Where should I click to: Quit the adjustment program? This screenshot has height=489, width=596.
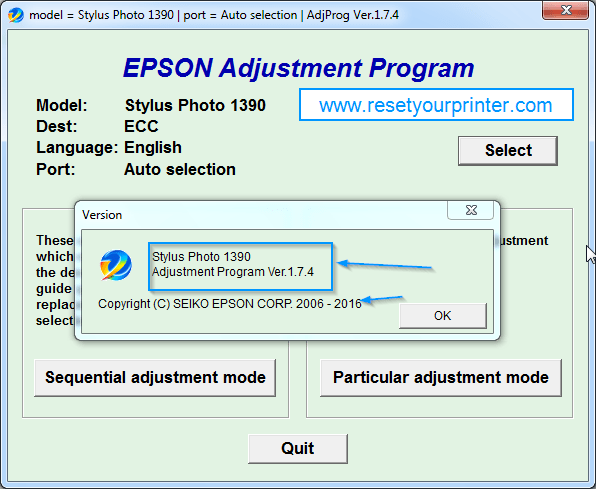coord(298,449)
